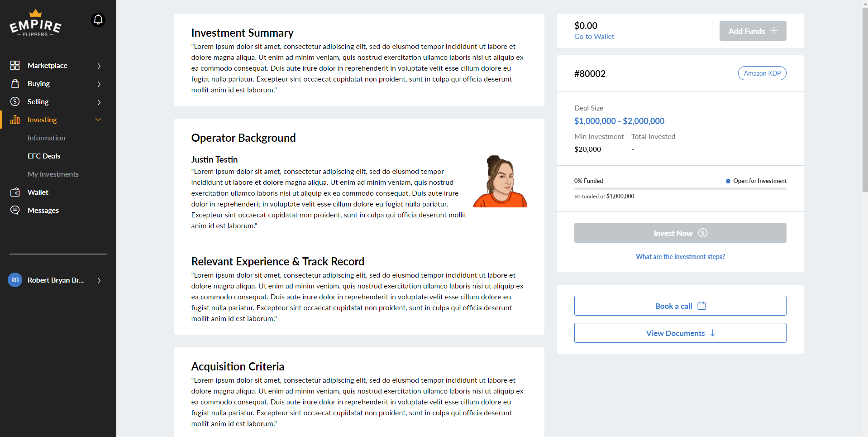
Task: Click the Marketplace grid icon
Action: 15,65
